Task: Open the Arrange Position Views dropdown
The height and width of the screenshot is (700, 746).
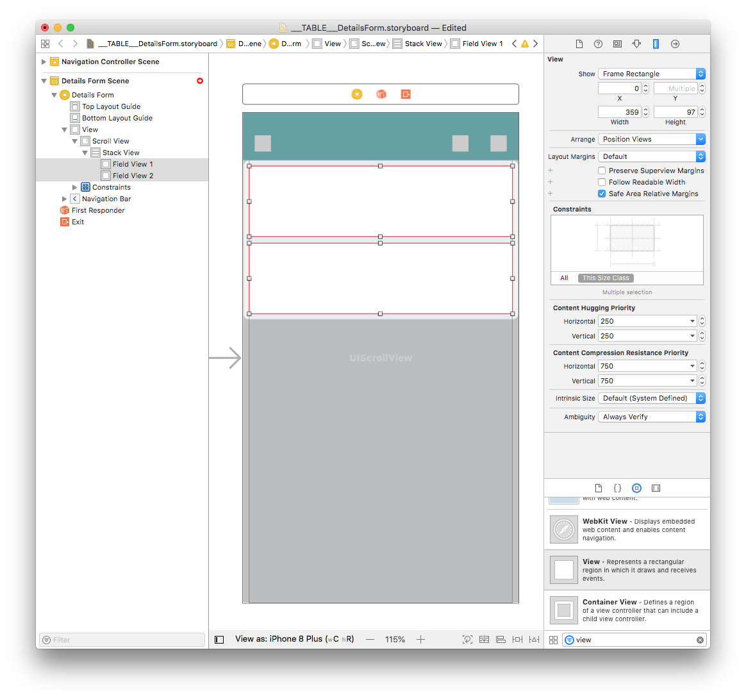Action: pos(652,139)
